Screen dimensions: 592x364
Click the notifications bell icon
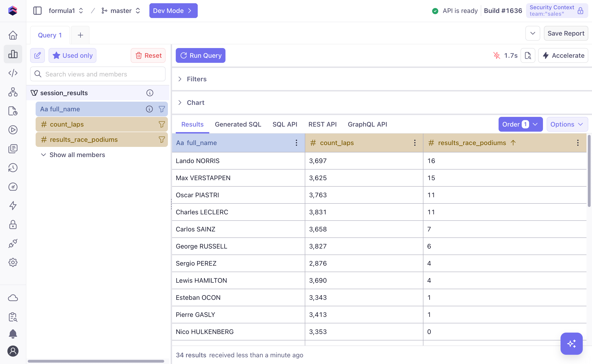[x=13, y=334]
